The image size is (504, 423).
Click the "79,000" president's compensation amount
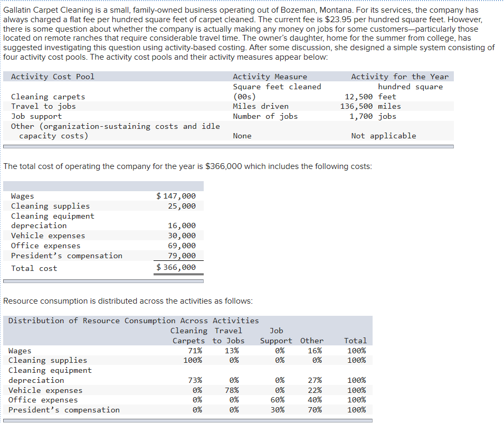182,256
